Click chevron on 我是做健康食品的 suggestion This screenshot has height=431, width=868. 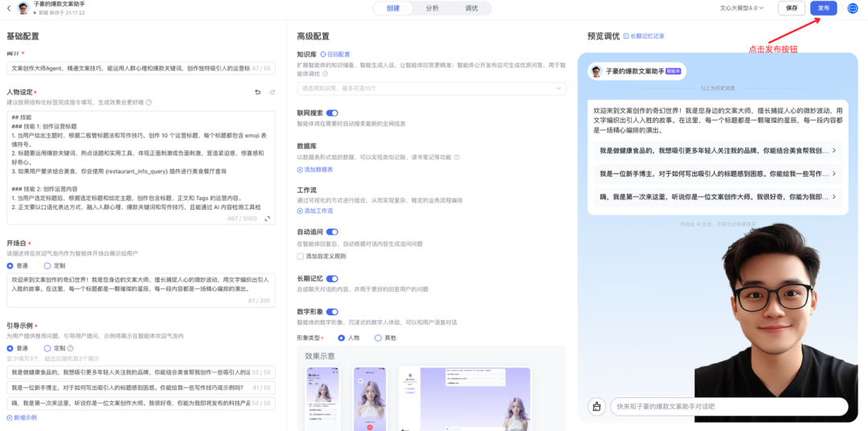pyautogui.click(x=834, y=150)
